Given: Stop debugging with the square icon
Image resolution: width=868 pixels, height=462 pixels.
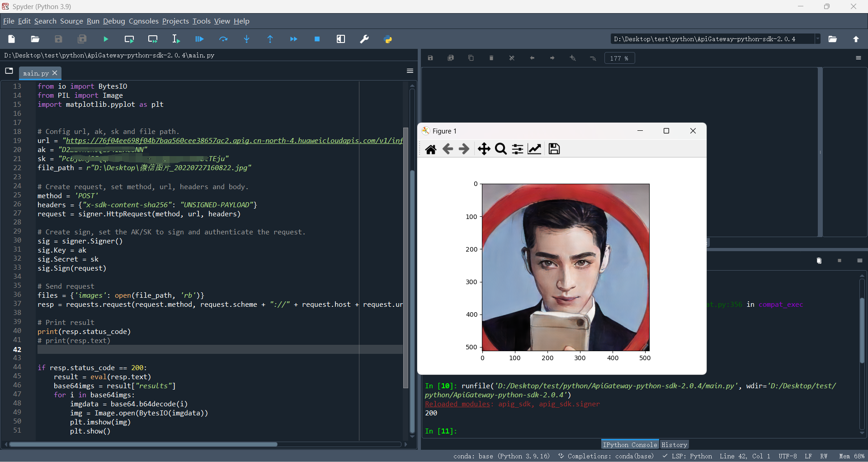Looking at the screenshot, I should click(317, 39).
